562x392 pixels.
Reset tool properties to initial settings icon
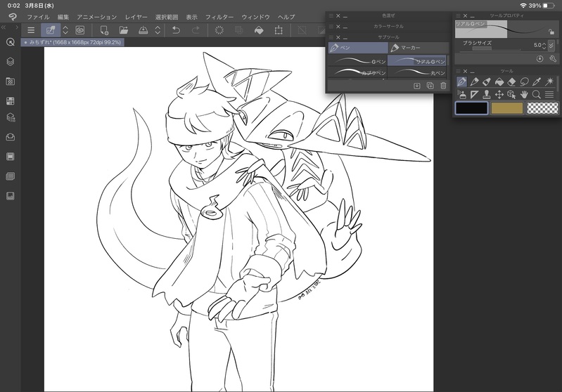coord(539,59)
